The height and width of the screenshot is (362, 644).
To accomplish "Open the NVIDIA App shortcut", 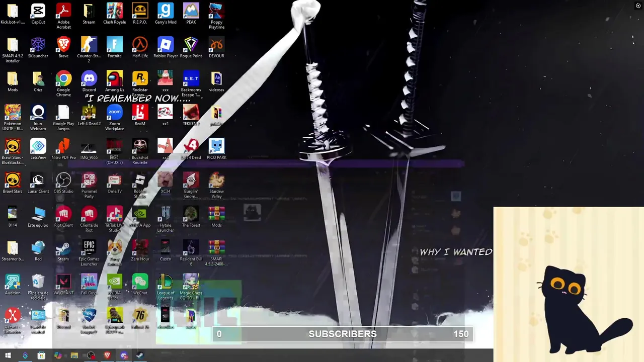I will [140, 216].
